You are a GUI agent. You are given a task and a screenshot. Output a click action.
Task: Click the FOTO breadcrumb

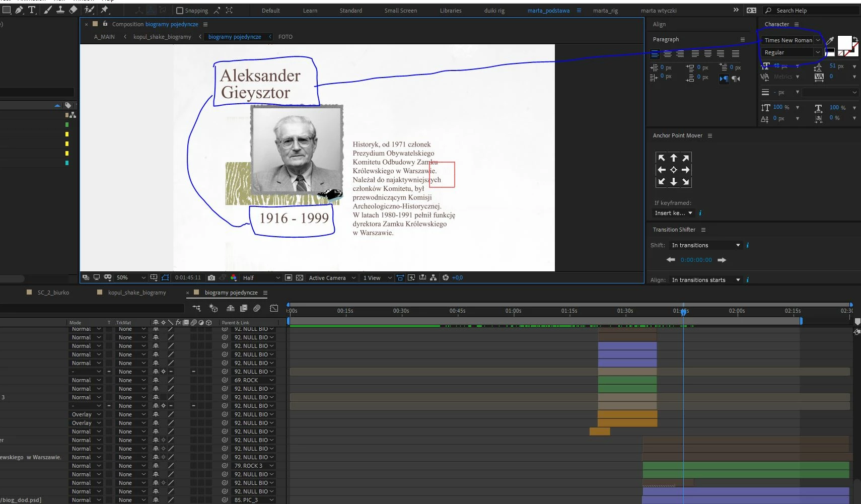(285, 37)
